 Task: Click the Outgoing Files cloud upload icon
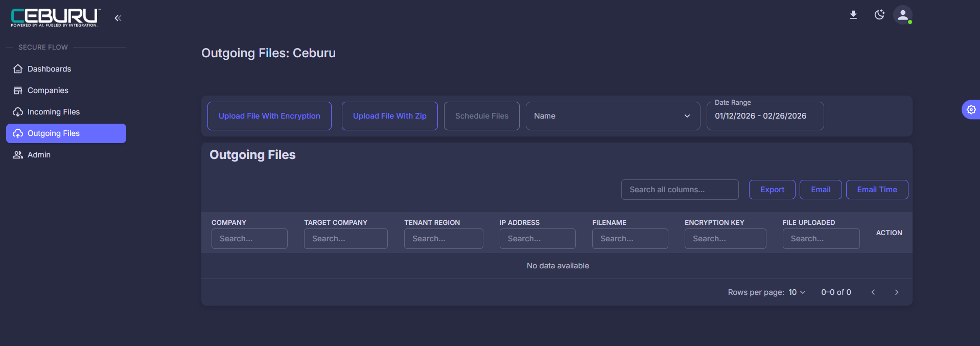click(x=18, y=133)
